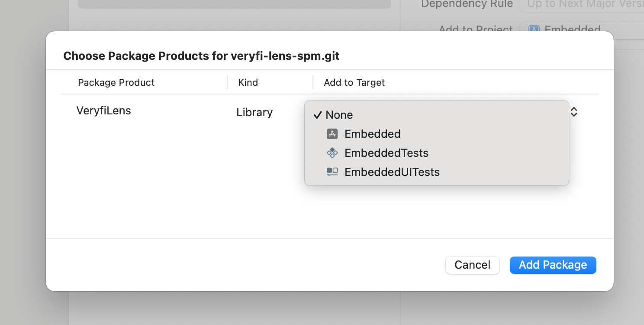Click the up-down chevrons of the target popup

click(x=574, y=112)
